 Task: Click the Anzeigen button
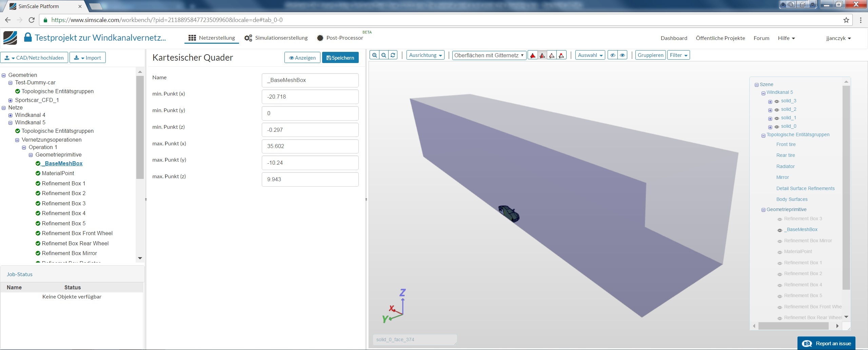(302, 58)
